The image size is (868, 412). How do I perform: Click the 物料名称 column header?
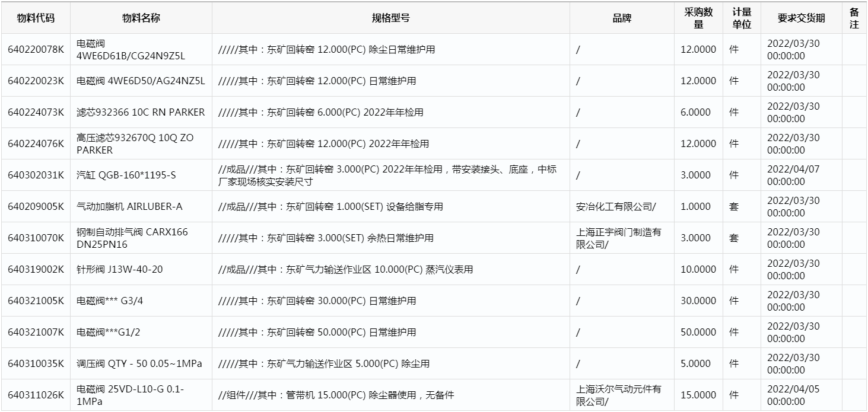(x=141, y=18)
